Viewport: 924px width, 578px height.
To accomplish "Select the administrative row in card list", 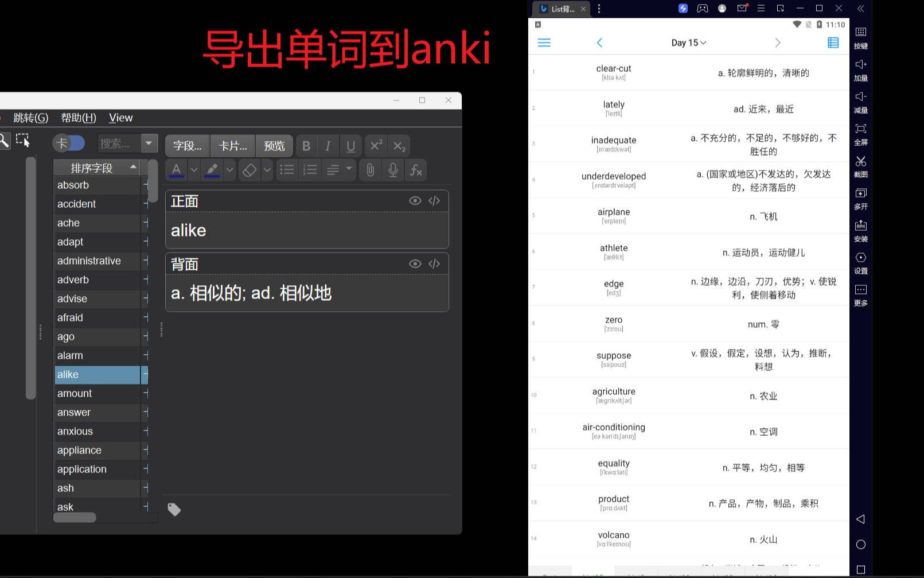I will pos(98,261).
